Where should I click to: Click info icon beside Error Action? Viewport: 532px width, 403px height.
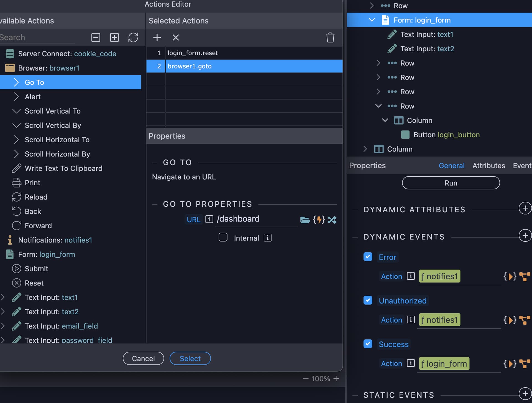point(411,276)
